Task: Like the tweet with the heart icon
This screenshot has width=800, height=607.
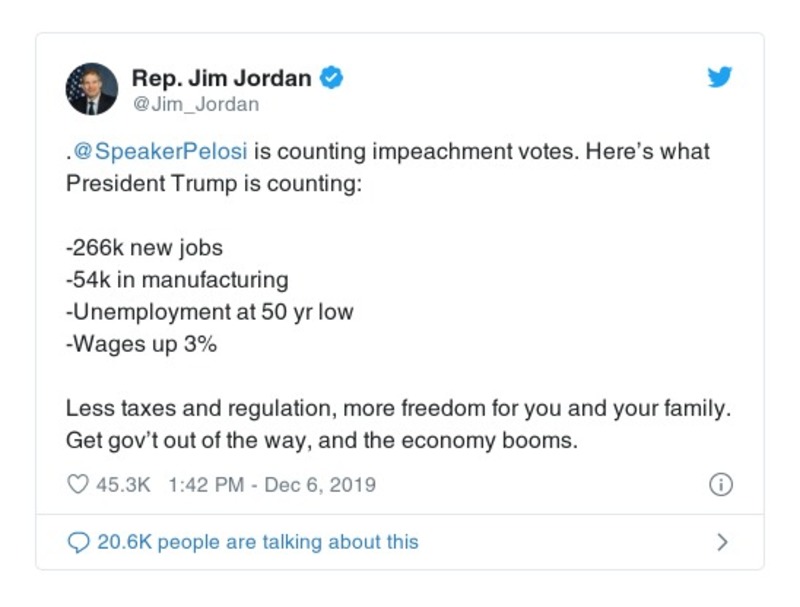Action: 77,485
